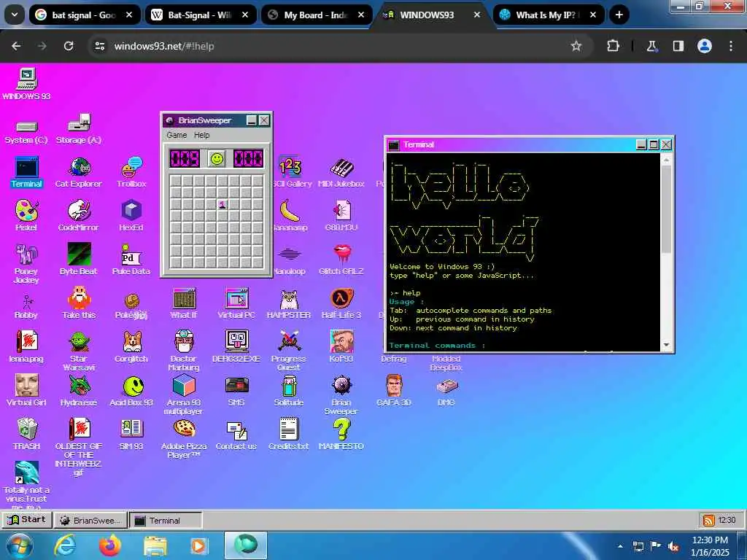
Task: Open a new browser tab
Action: (619, 15)
